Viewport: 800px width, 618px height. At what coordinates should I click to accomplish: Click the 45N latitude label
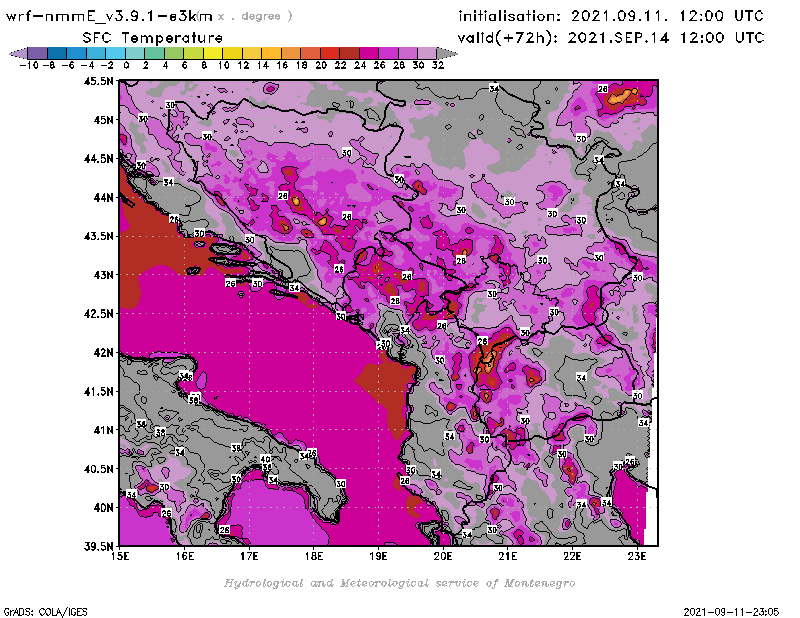click(103, 120)
